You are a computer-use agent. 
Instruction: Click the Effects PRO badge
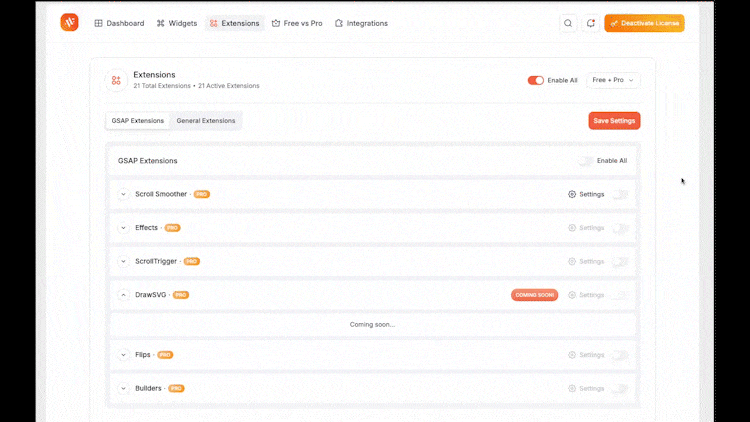pyautogui.click(x=173, y=228)
